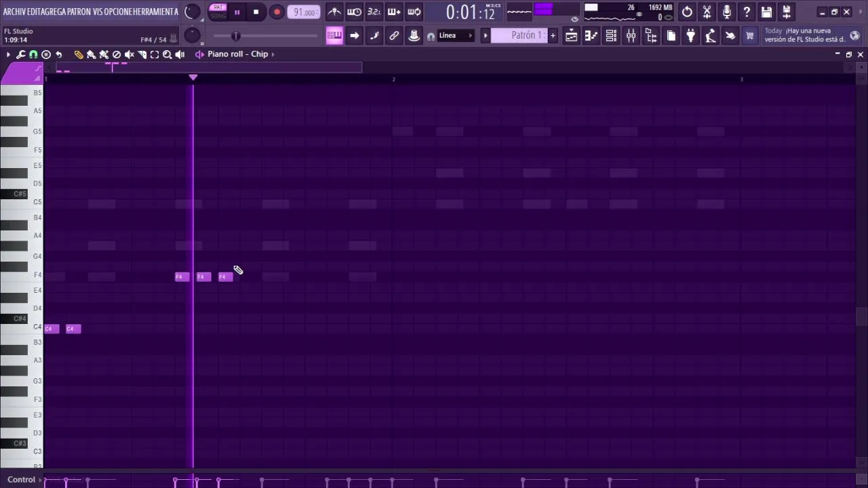This screenshot has height=488, width=868.
Task: Open the Playlist view
Action: pyautogui.click(x=572, y=36)
